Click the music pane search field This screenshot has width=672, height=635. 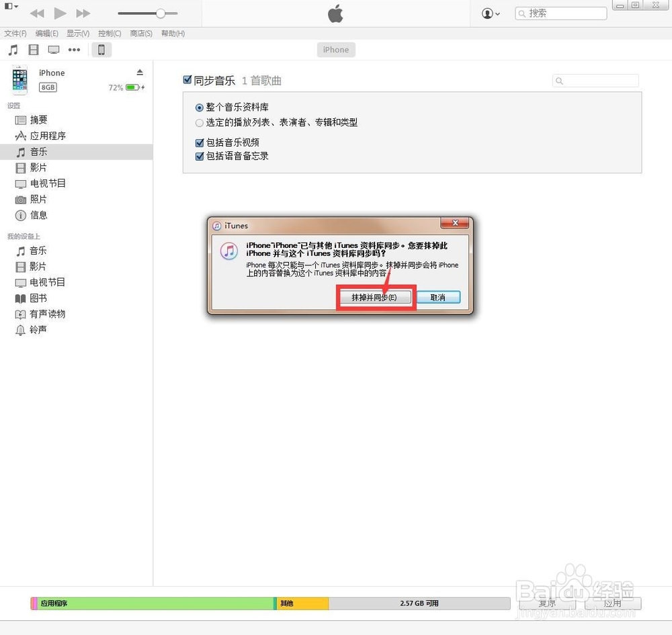595,81
